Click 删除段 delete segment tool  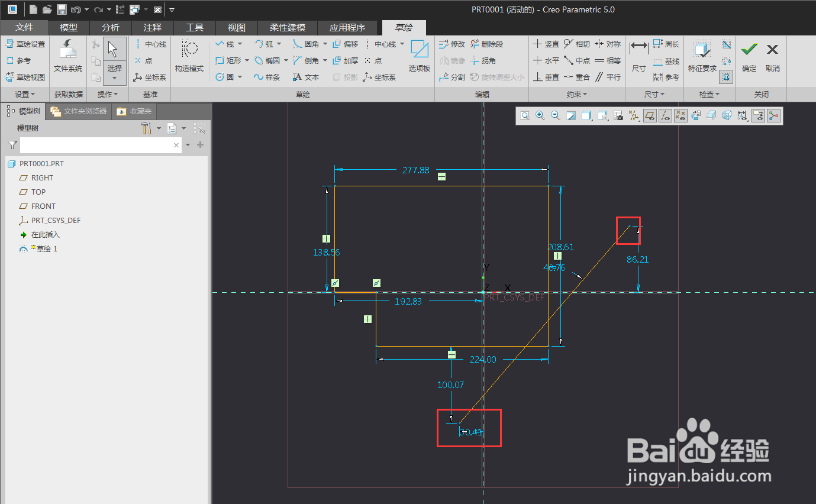[486, 44]
